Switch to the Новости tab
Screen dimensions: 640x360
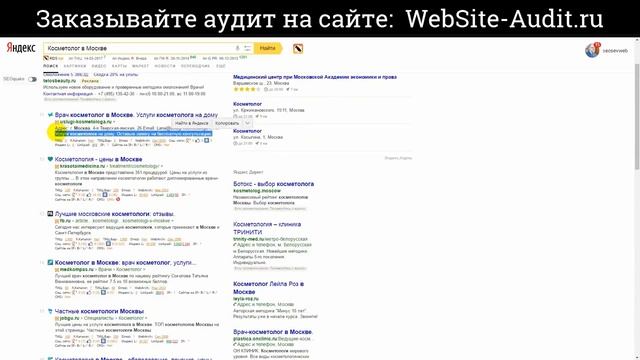(165, 66)
